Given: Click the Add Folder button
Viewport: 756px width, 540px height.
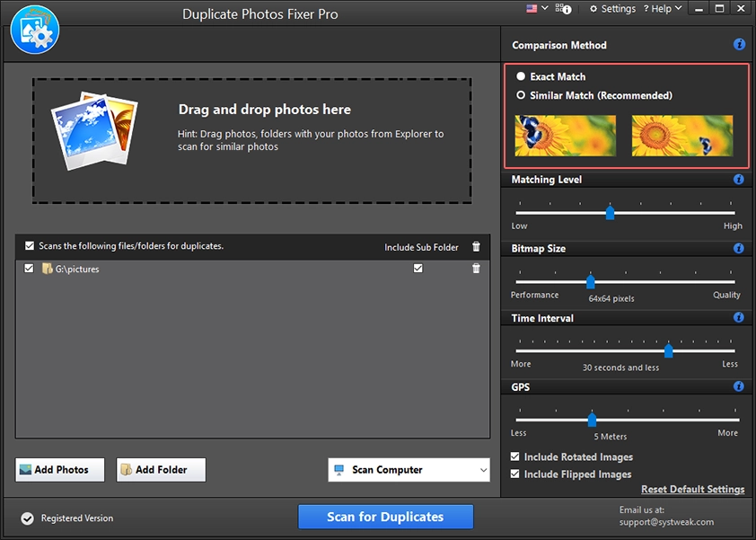Looking at the screenshot, I should pyautogui.click(x=161, y=470).
